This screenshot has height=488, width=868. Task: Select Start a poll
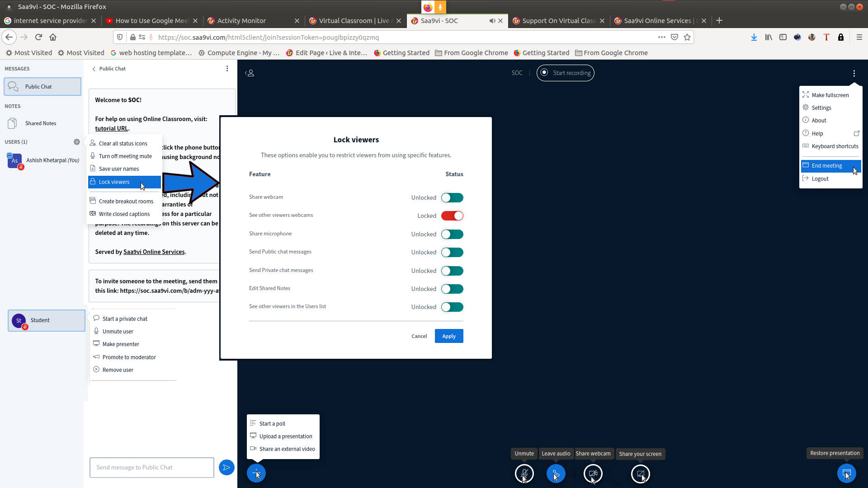click(x=283, y=423)
